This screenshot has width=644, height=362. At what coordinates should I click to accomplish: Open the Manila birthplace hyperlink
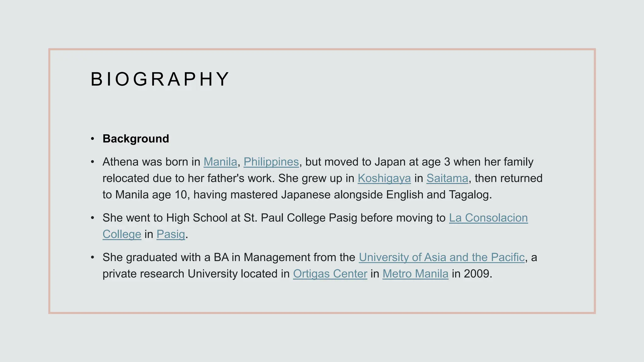coord(220,162)
